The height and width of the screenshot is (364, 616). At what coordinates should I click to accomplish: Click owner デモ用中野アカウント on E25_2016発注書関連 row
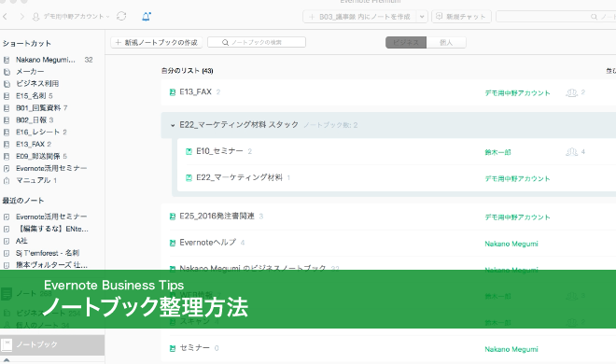coord(517,217)
